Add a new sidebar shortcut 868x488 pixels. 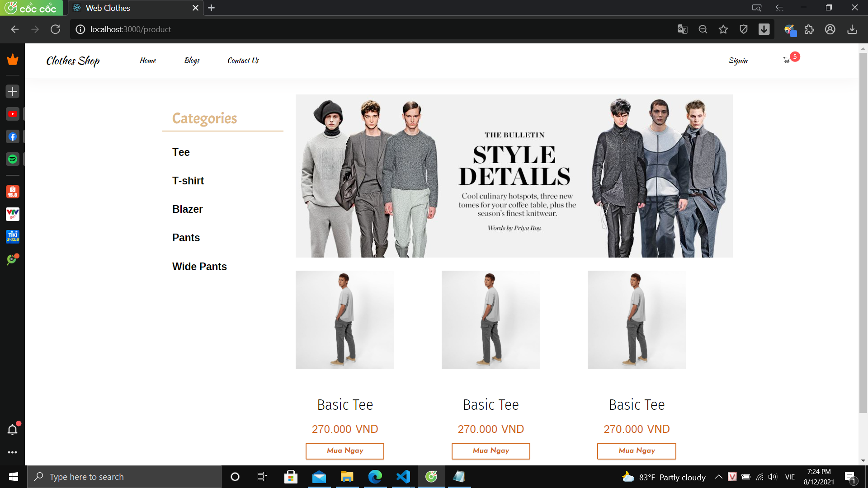pos(13,91)
